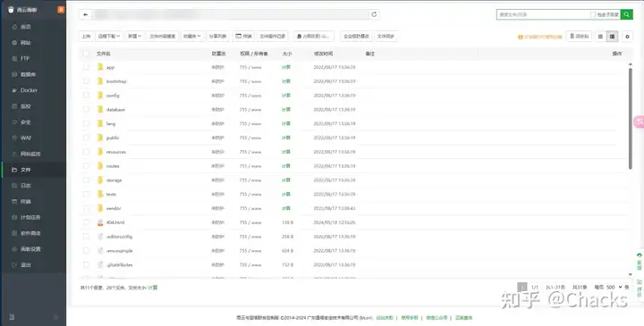
Task: Click the 上传 upload button
Action: pyautogui.click(x=86, y=36)
